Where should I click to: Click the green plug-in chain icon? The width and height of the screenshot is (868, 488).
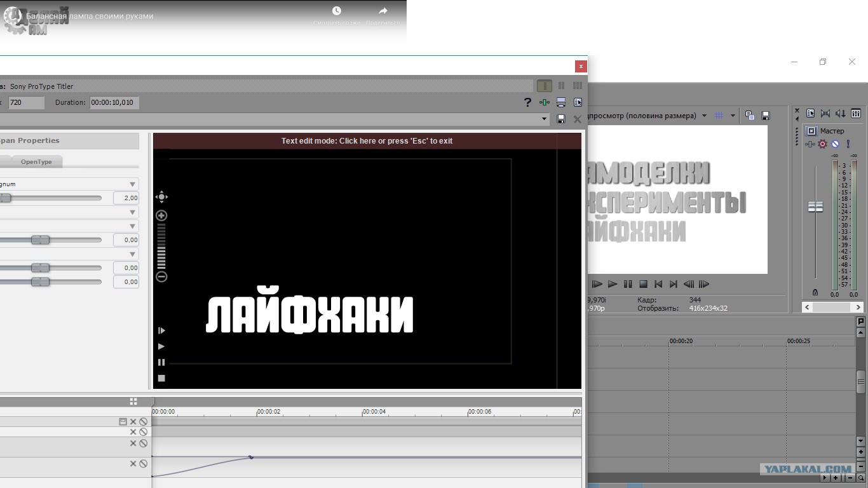coord(545,102)
